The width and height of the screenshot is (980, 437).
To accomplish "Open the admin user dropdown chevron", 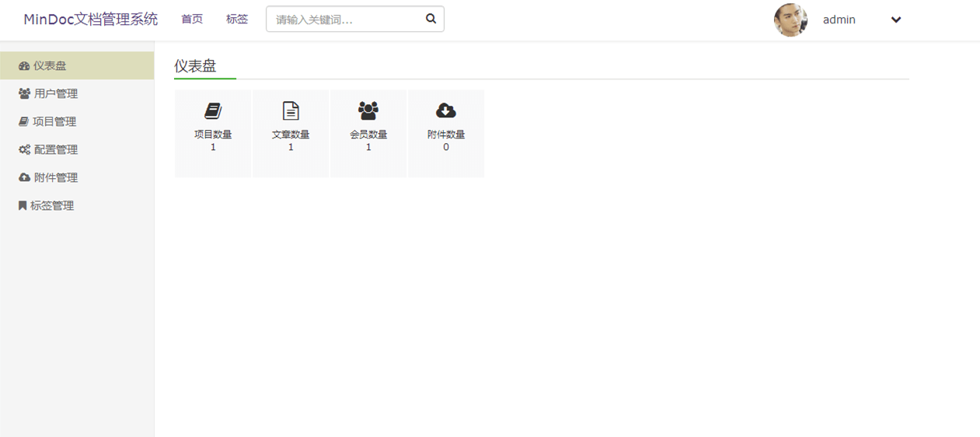I will click(x=896, y=20).
